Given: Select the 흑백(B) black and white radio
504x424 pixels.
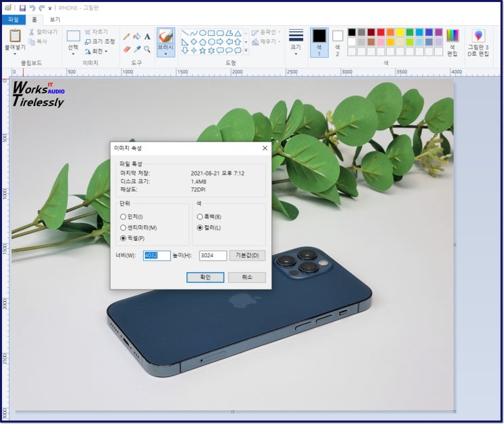Looking at the screenshot, I should tap(200, 217).
